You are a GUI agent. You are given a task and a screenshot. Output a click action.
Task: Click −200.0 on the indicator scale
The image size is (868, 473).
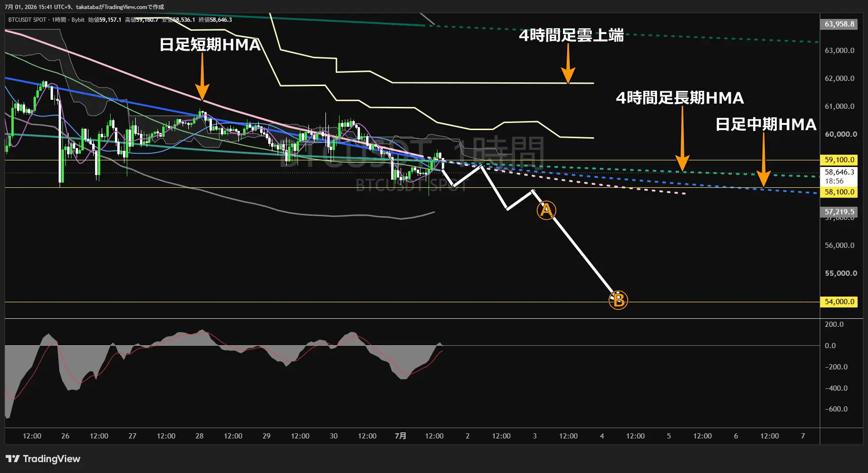(x=836, y=367)
